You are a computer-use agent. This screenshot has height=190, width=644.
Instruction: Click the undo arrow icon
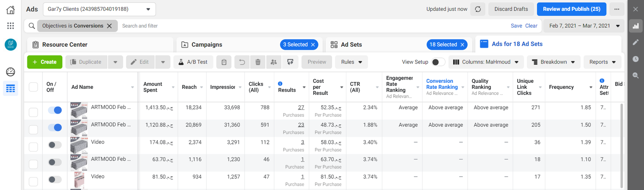pos(242,62)
